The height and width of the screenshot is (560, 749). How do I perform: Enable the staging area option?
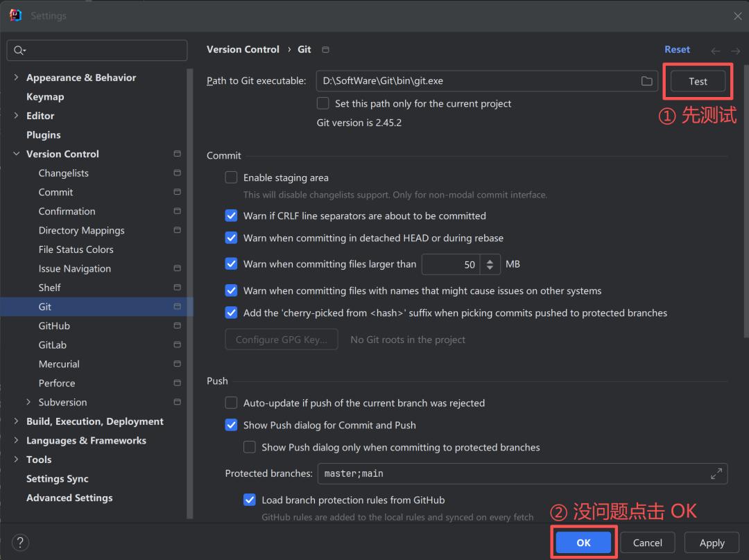231,177
